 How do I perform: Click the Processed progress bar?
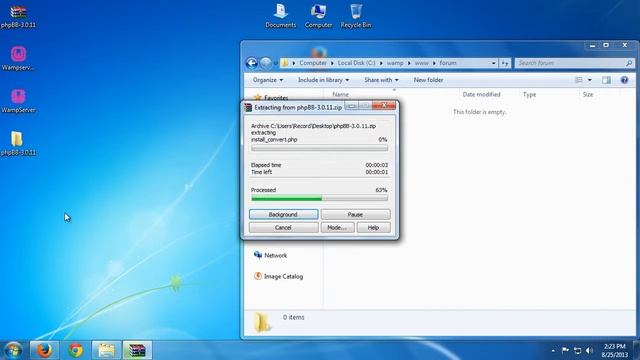319,198
